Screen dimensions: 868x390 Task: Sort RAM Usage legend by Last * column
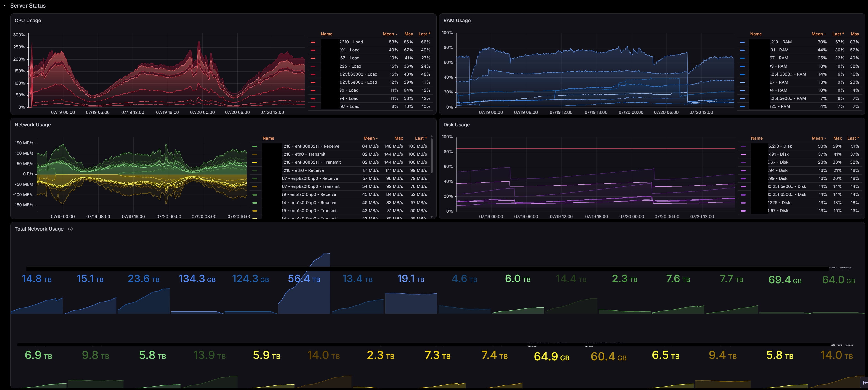pos(838,34)
